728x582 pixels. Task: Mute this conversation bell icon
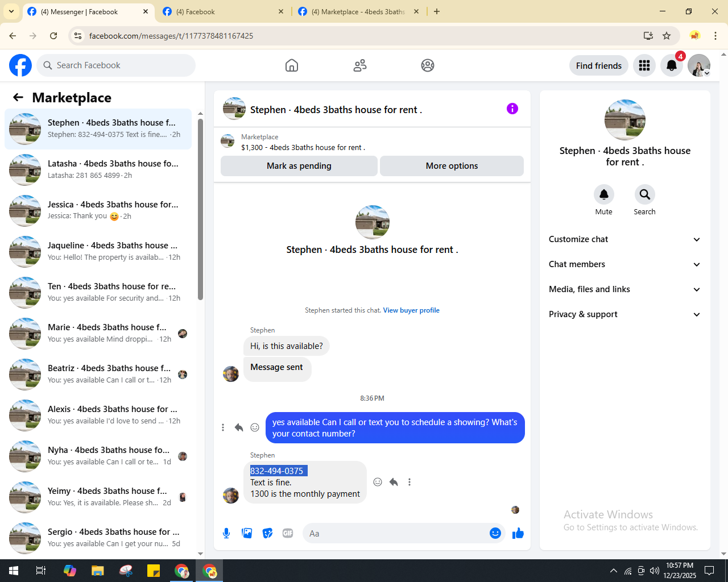click(604, 194)
